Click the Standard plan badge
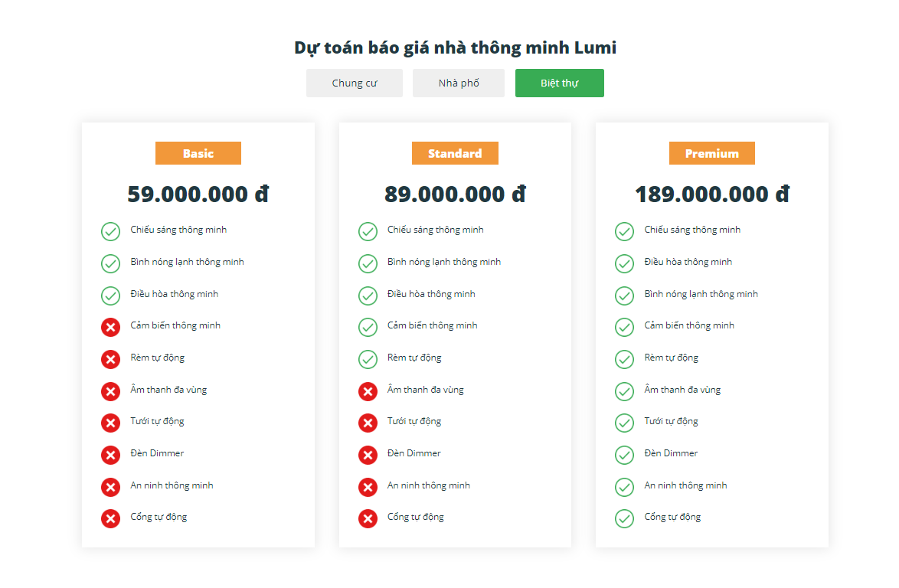The width and height of the screenshot is (899, 588). [x=455, y=153]
